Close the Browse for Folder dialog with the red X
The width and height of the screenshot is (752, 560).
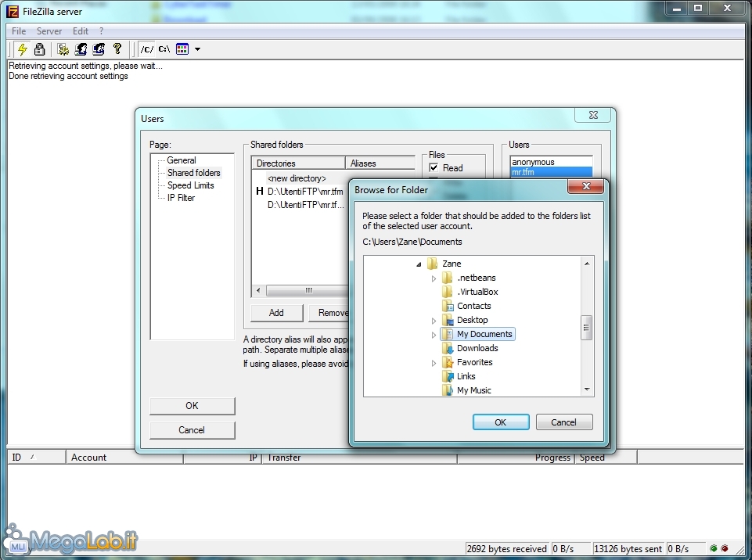[585, 186]
